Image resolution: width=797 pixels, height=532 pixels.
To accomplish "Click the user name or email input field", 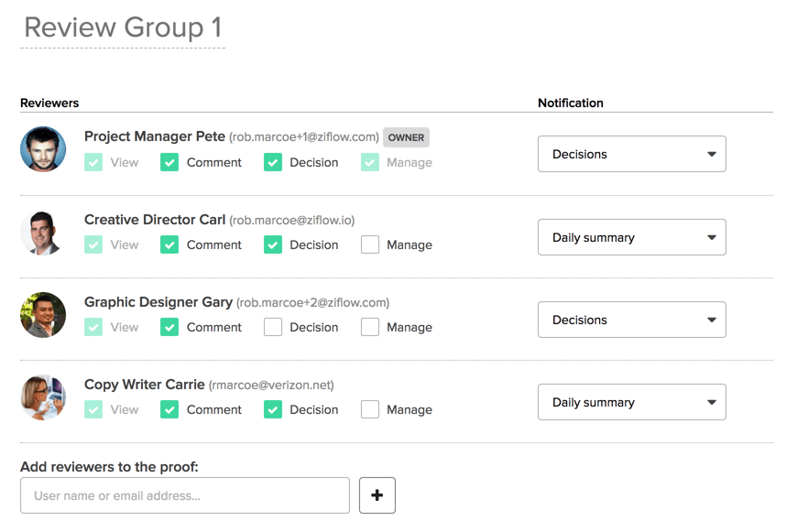I will coord(183,494).
